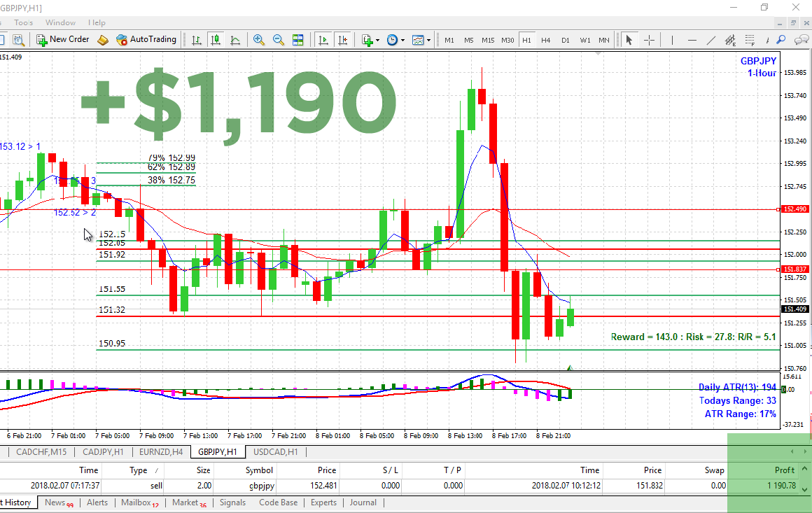Switch to the GBPJPY,H1 chart tab
The width and height of the screenshot is (812, 513).
click(218, 452)
